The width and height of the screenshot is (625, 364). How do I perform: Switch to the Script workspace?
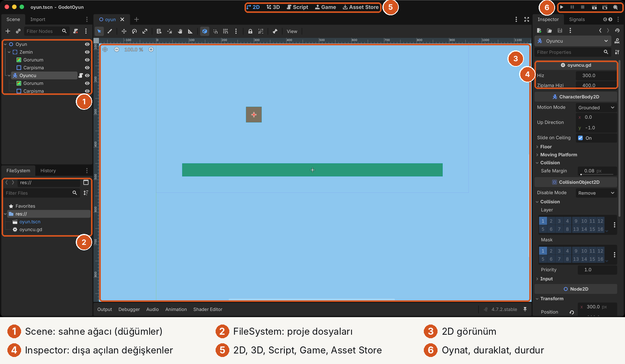297,7
